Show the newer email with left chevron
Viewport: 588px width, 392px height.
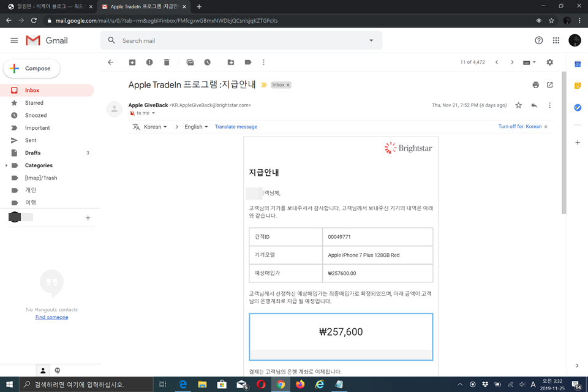click(x=497, y=62)
